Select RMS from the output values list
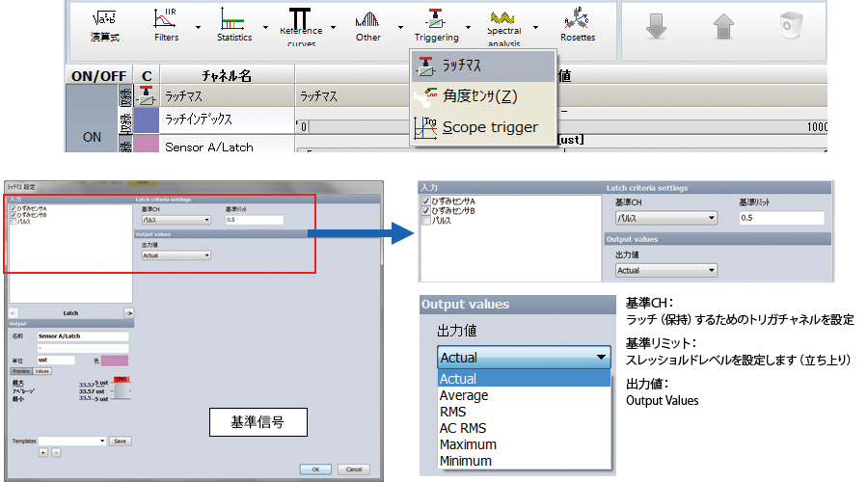The height and width of the screenshot is (482, 868). pyautogui.click(x=524, y=412)
